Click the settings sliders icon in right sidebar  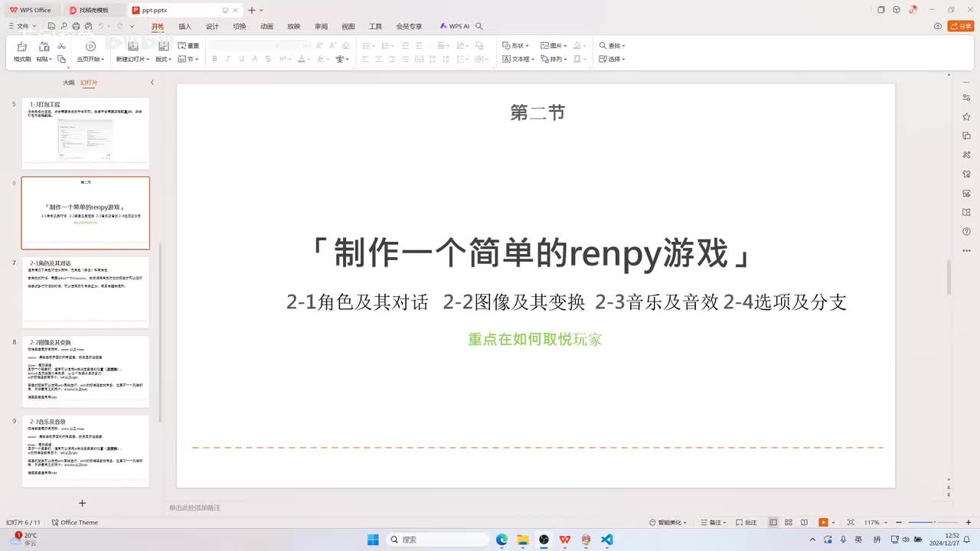(x=967, y=97)
